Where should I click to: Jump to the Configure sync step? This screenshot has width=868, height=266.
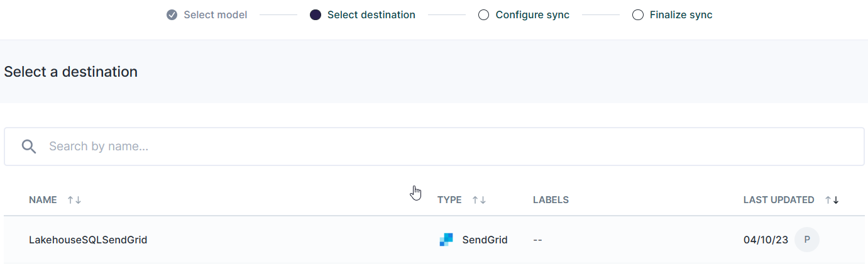point(532,15)
